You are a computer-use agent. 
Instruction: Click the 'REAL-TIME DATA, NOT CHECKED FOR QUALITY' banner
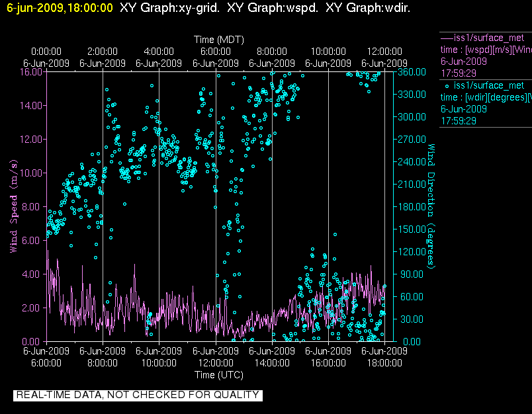(137, 395)
